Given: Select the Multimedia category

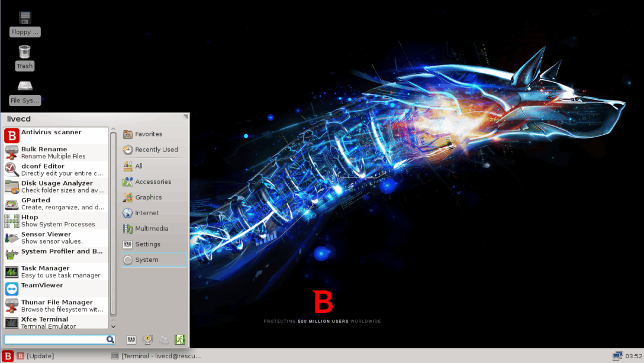Looking at the screenshot, I should click(154, 228).
